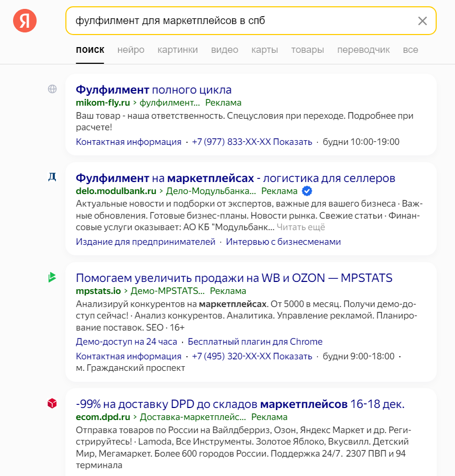Open the картинки tab
This screenshot has height=476, width=455.
(177, 50)
